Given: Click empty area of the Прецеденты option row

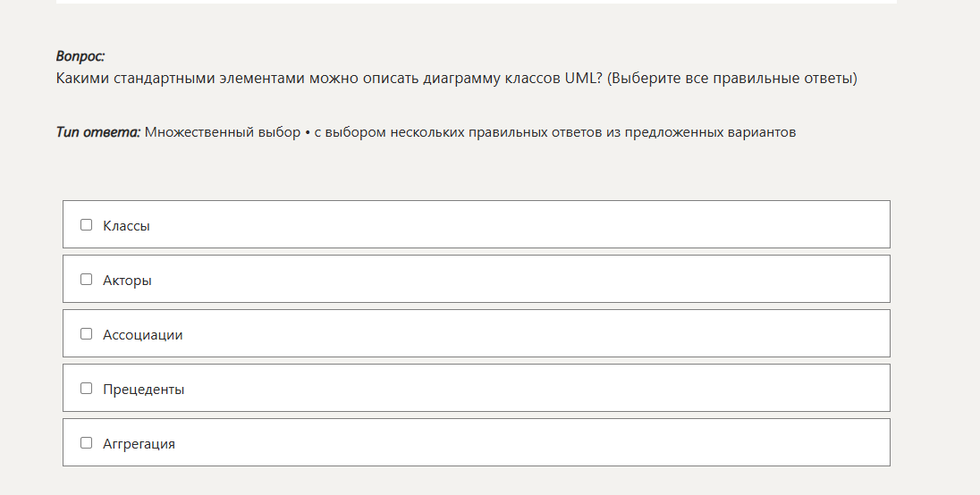Looking at the screenshot, I should tap(536, 389).
